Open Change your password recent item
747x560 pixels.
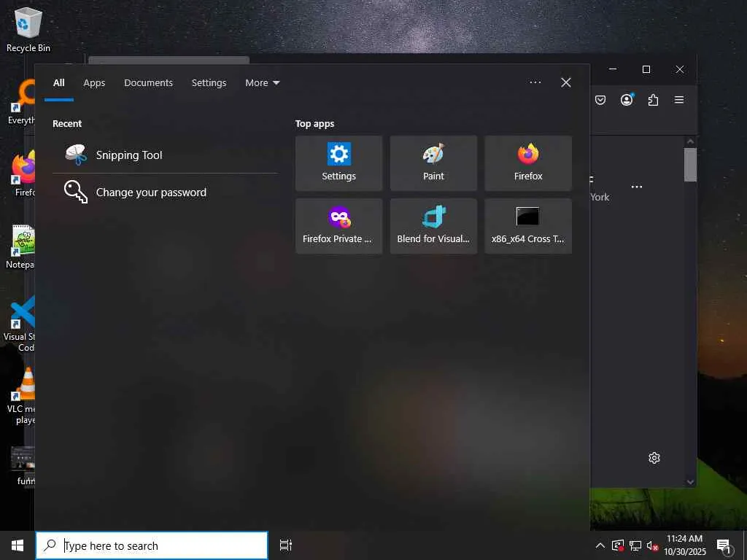(165, 192)
